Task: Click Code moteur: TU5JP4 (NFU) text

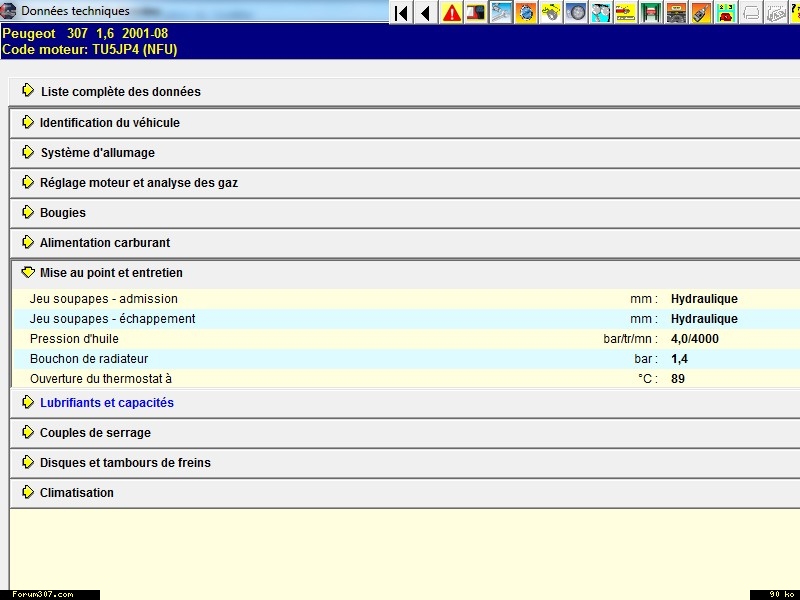Action: pyautogui.click(x=90, y=49)
